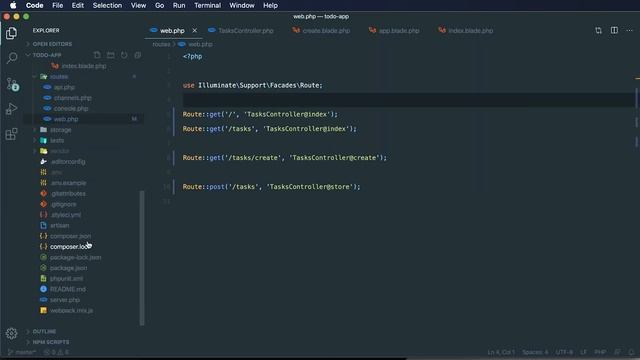640x360 pixels.
Task: Open the File menu
Action: (58, 5)
